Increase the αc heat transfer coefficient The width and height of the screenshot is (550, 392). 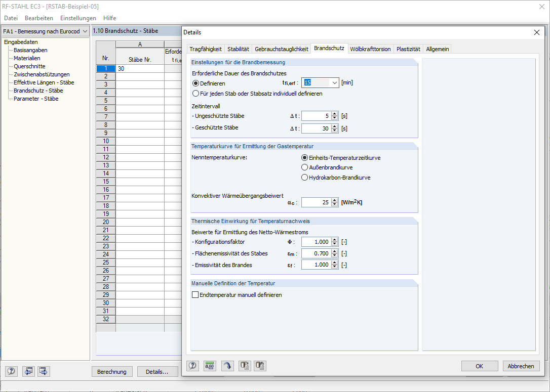pos(335,200)
